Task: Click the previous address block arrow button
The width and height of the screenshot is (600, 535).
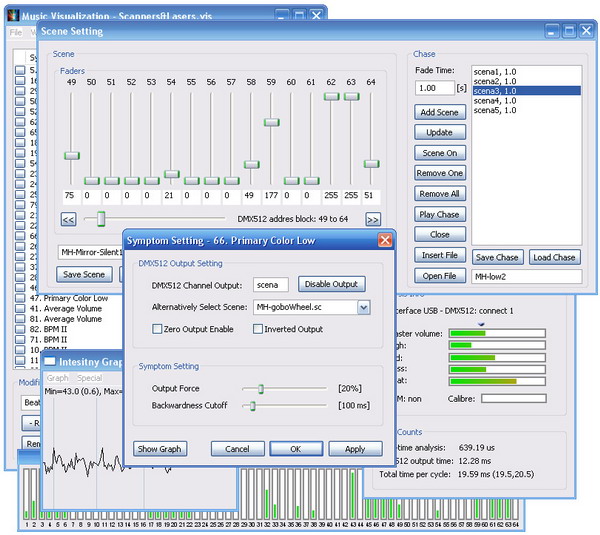Action: 68,219
